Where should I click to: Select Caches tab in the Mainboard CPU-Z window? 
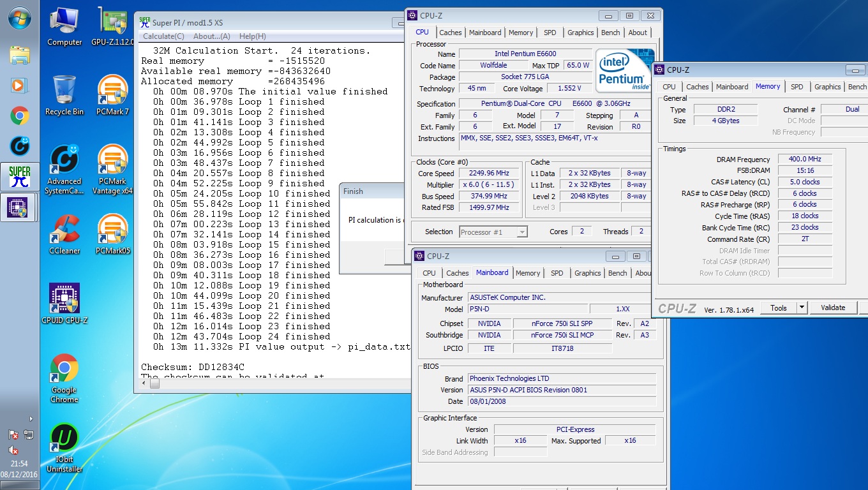[x=458, y=273]
